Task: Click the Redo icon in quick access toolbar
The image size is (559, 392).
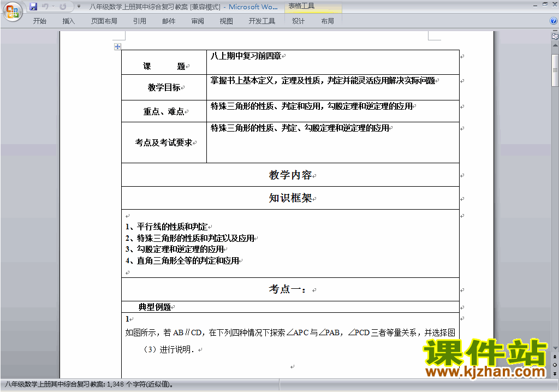Action: pos(63,7)
